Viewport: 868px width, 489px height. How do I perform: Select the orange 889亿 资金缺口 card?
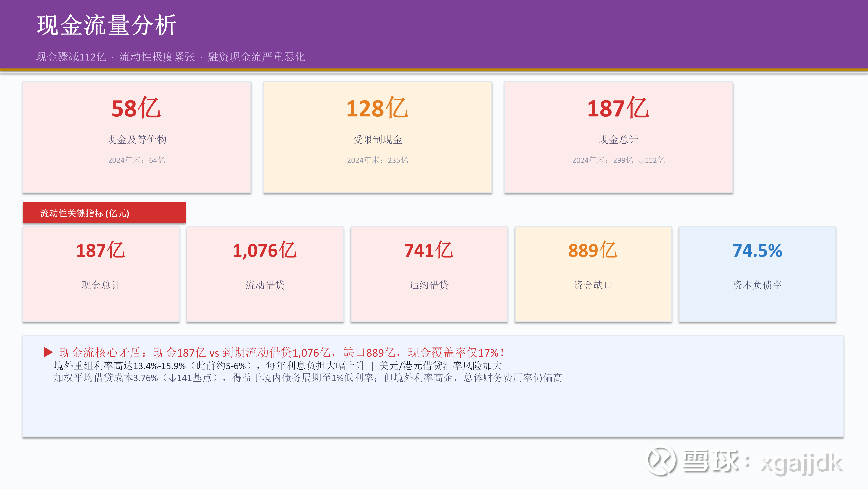coord(593,274)
